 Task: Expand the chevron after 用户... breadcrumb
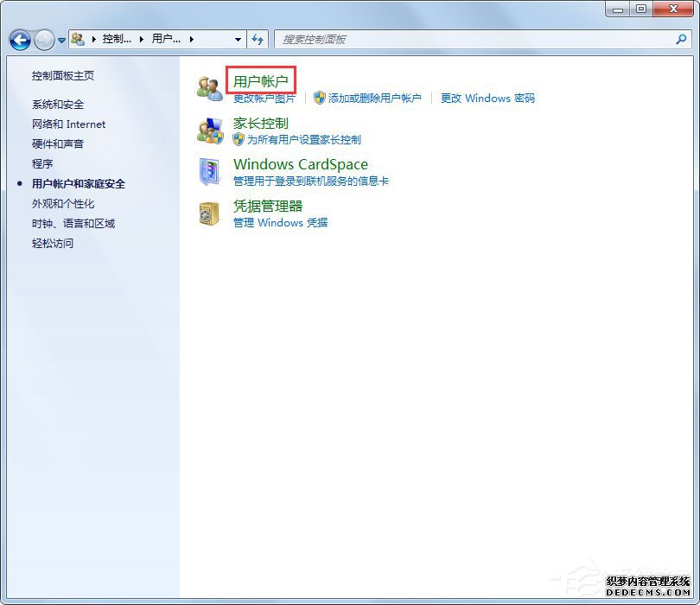(x=192, y=39)
